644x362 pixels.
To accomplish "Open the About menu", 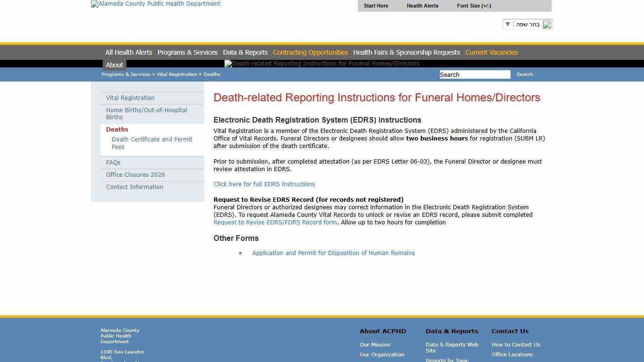I will click(114, 65).
